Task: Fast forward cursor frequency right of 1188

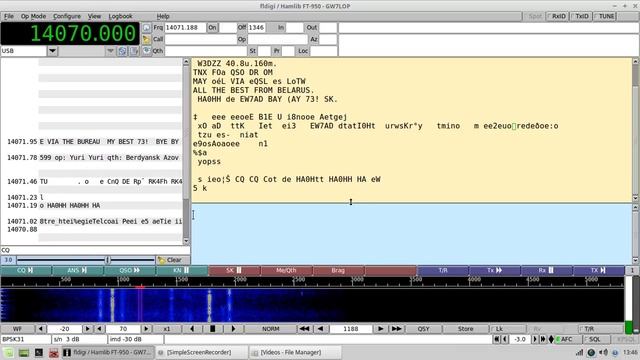Action: pos(396,329)
